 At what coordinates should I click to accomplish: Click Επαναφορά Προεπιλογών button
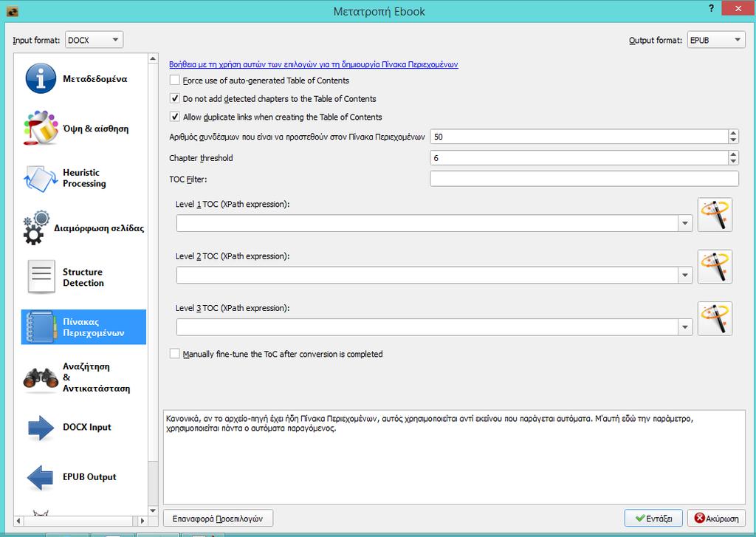click(x=218, y=519)
